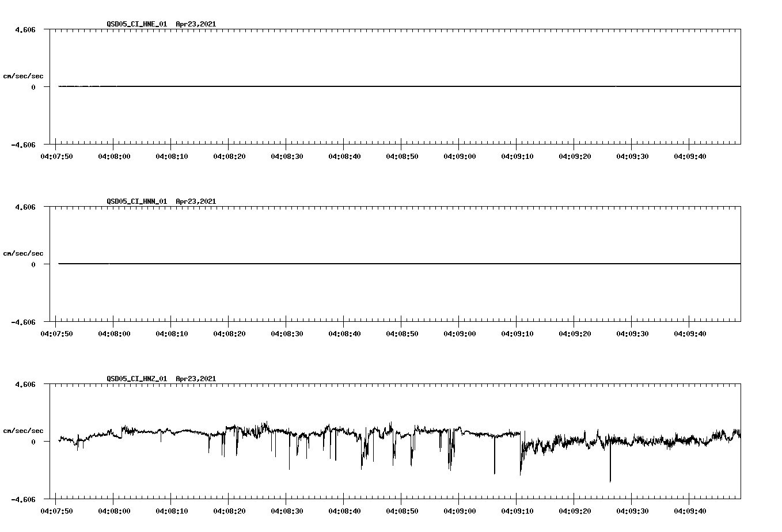Click the flat trace of the HNN channel

coord(346,264)
